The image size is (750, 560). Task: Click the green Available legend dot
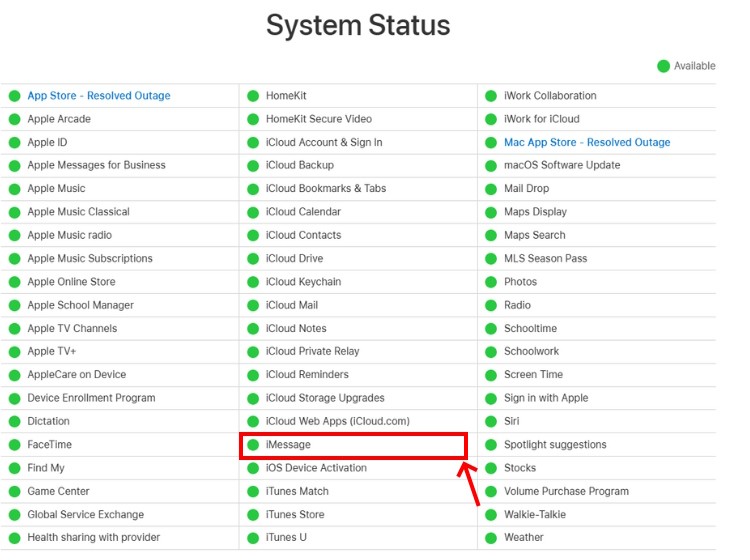point(663,66)
